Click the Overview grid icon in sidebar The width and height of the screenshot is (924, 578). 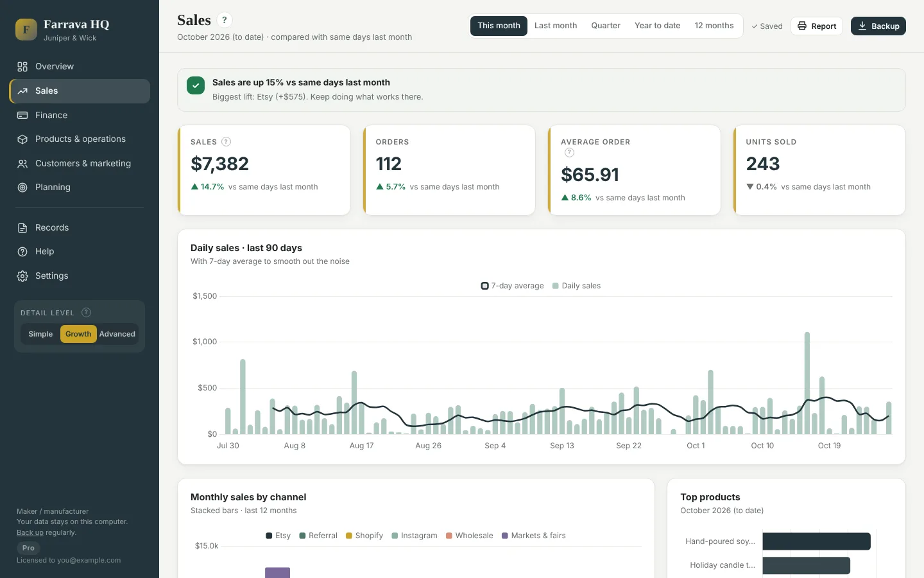22,67
